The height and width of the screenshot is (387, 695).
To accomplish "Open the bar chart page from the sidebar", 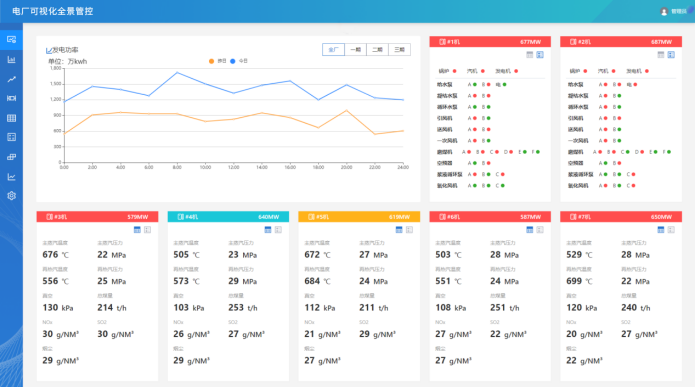I will click(12, 59).
